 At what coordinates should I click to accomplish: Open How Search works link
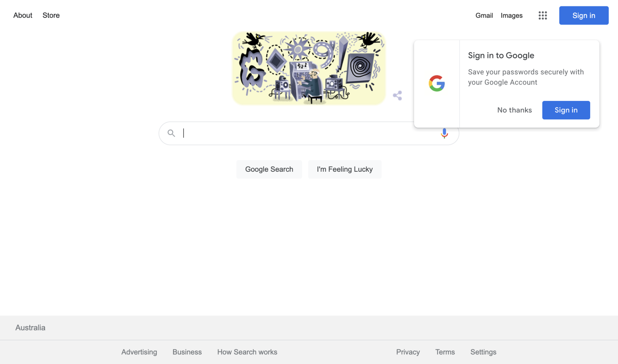pyautogui.click(x=247, y=352)
